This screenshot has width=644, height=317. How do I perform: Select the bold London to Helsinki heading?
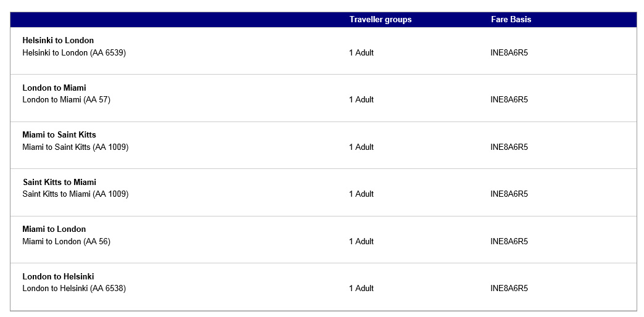(58, 277)
